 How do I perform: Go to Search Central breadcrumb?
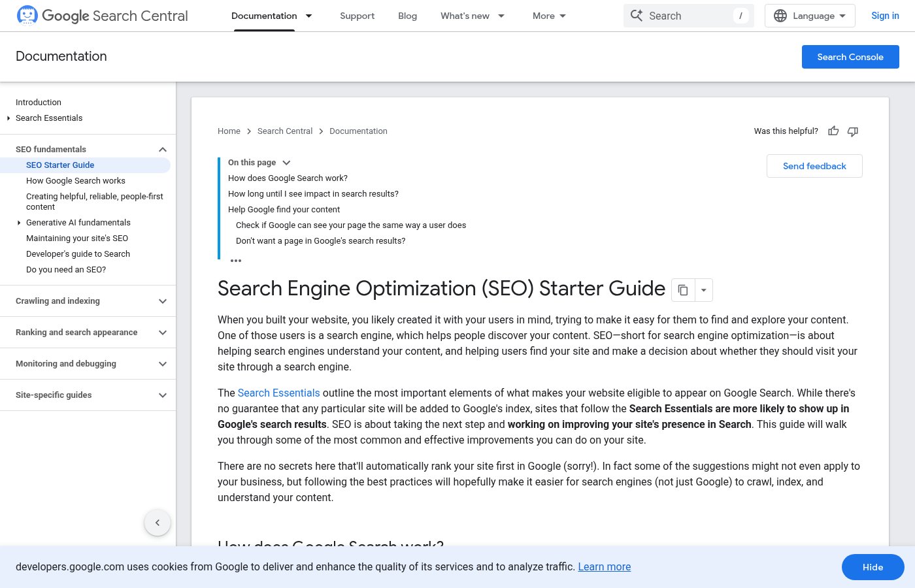[x=285, y=131]
